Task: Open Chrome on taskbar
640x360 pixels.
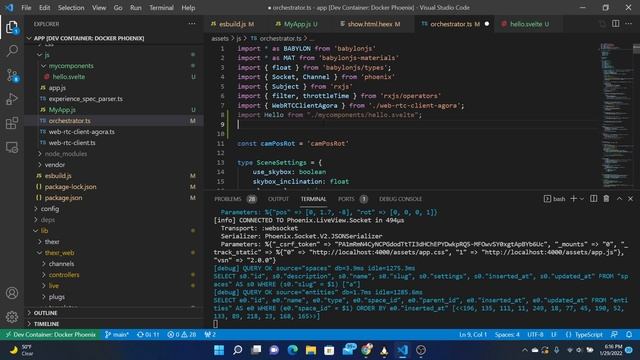Action: (x=367, y=350)
